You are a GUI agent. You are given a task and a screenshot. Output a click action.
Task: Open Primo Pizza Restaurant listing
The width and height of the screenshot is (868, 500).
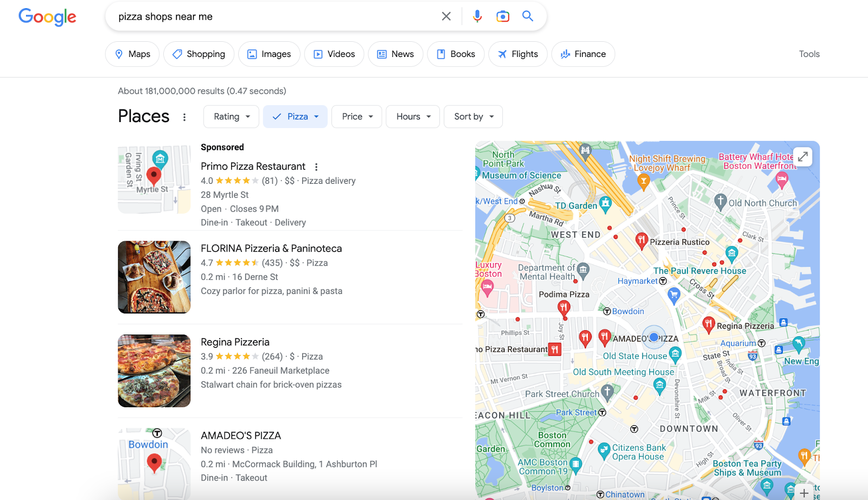point(253,166)
